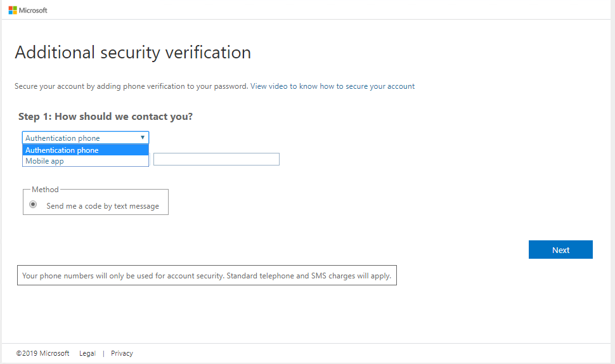Click the ©2019 Microsoft footer text

click(42, 353)
